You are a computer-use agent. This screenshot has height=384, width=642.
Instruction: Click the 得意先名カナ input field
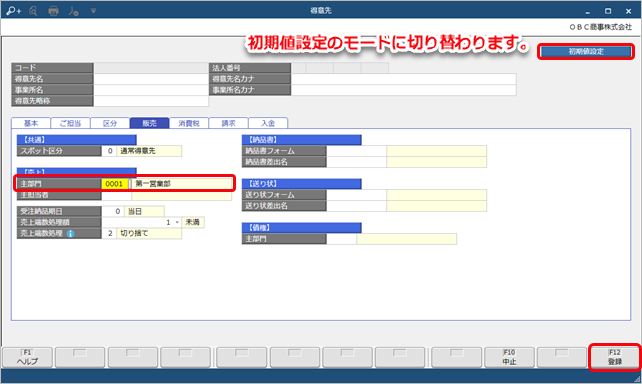[x=403, y=79]
